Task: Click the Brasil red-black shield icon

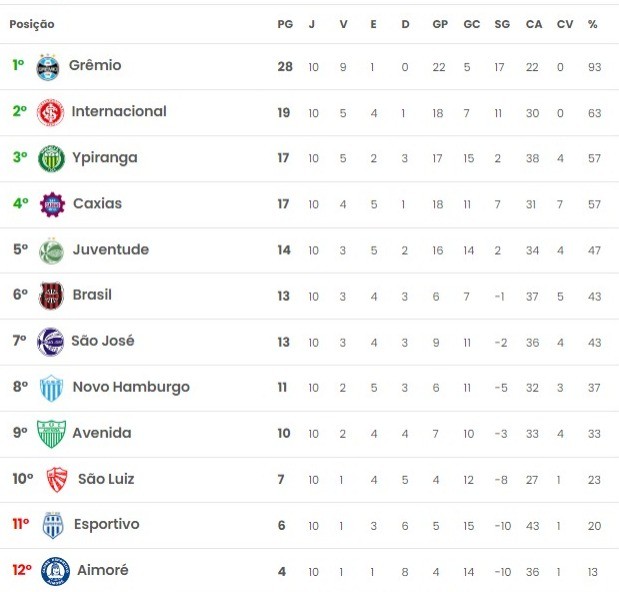Action: 51,296
